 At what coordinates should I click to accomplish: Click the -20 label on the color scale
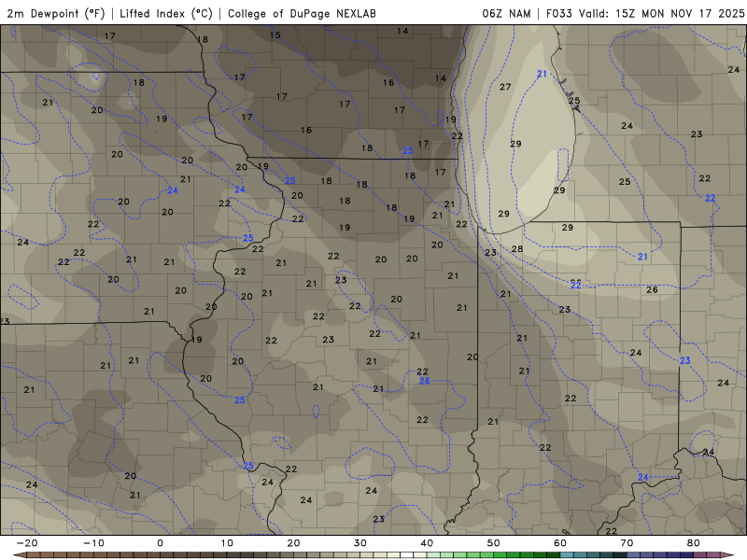tap(26, 543)
